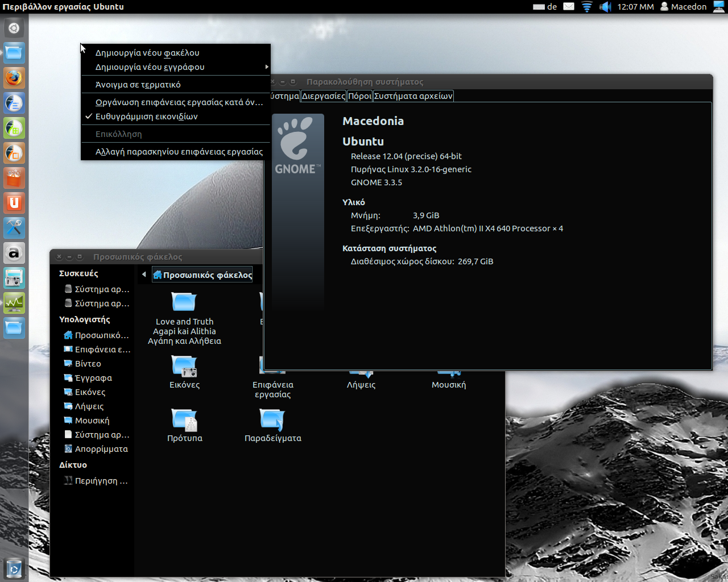This screenshot has width=728, height=582.
Task: Close the Προσωπικός φάκελος window
Action: pos(59,257)
